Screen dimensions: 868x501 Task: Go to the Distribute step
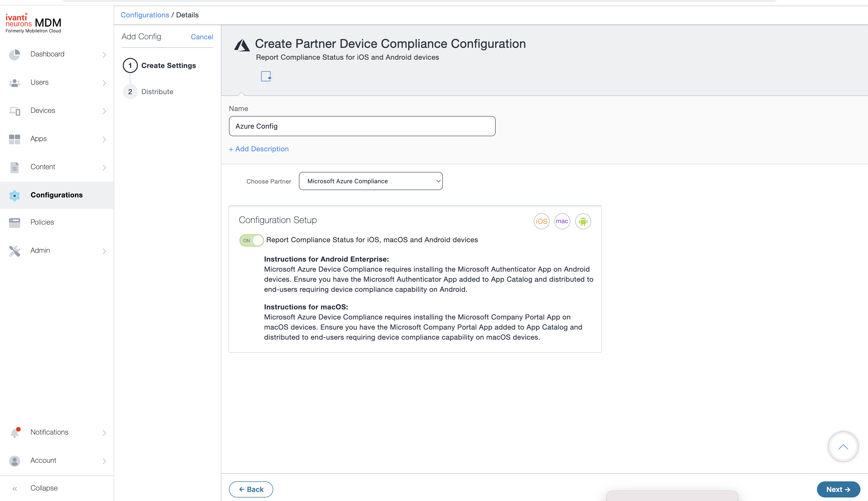pos(157,92)
